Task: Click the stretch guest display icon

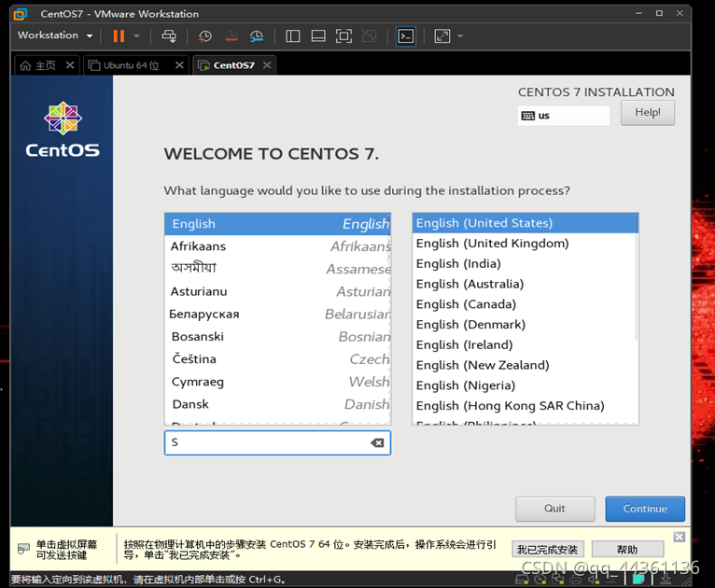Action: pyautogui.click(x=442, y=36)
